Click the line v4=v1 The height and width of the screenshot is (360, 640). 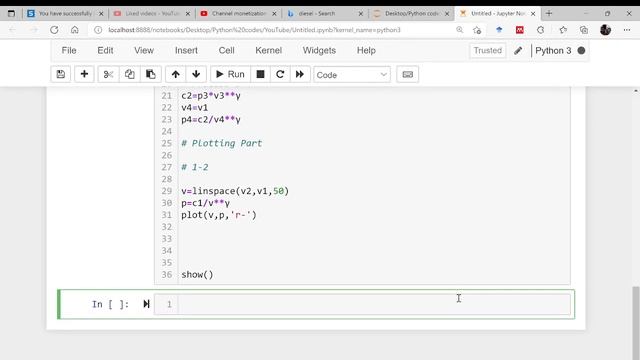[x=195, y=108]
